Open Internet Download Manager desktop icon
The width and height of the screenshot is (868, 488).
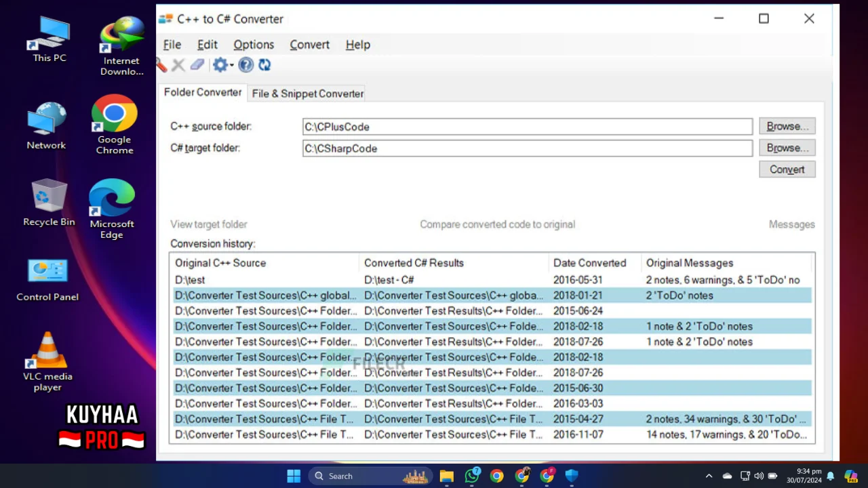click(x=122, y=46)
